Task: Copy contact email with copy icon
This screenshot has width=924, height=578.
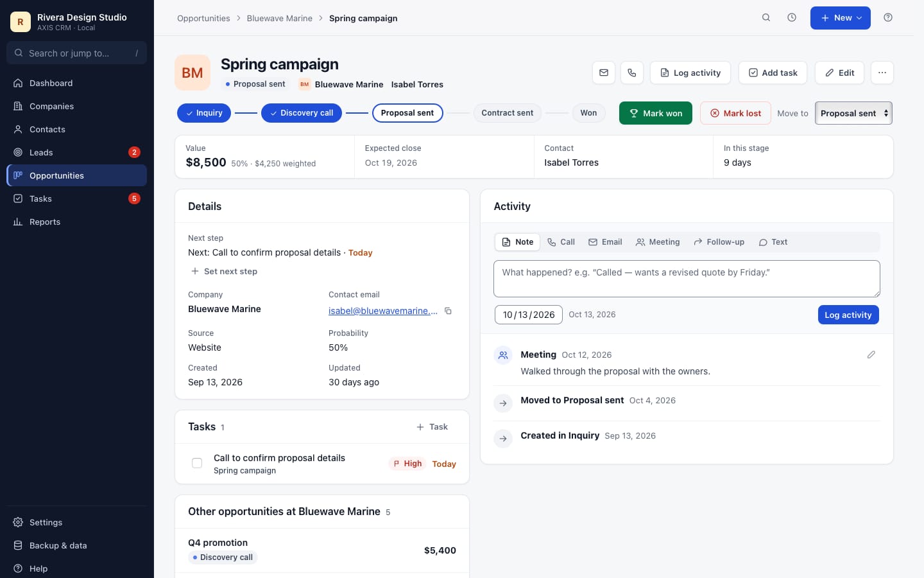Action: coord(449,311)
